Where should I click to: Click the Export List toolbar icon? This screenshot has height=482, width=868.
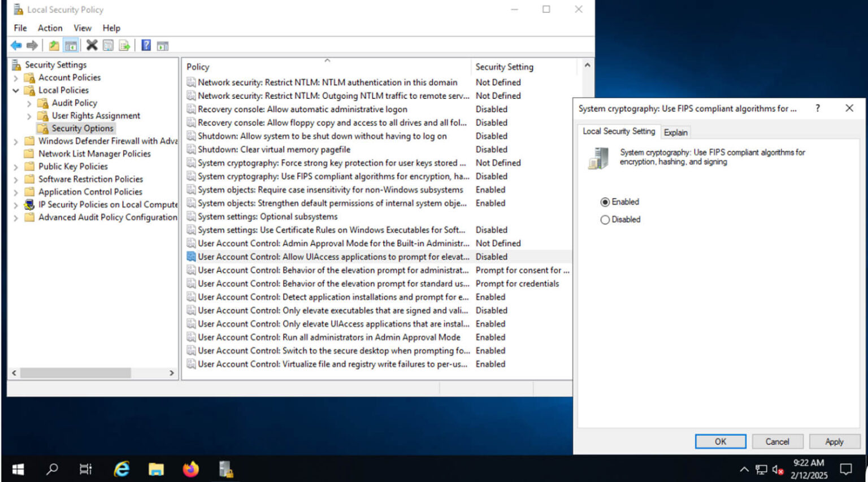(125, 45)
